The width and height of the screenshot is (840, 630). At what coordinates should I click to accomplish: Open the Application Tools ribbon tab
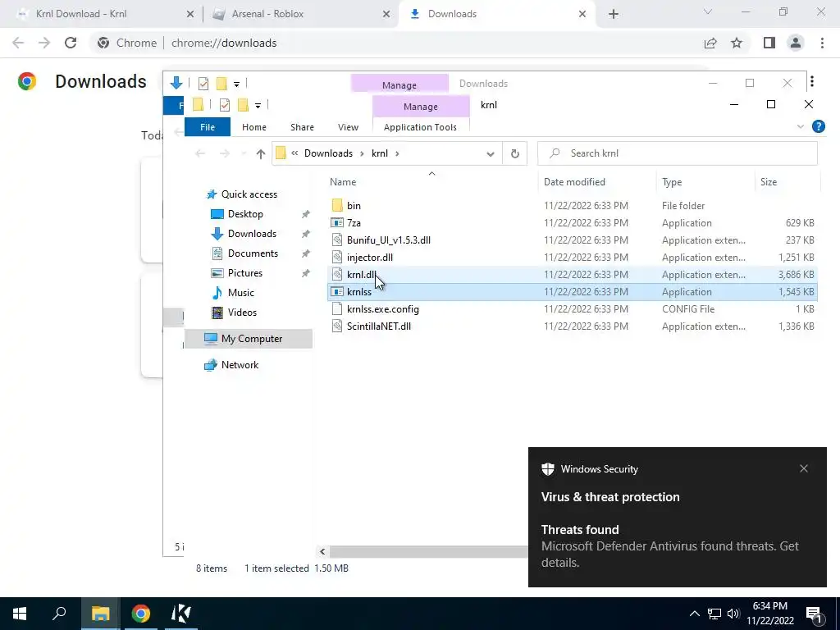(x=421, y=127)
